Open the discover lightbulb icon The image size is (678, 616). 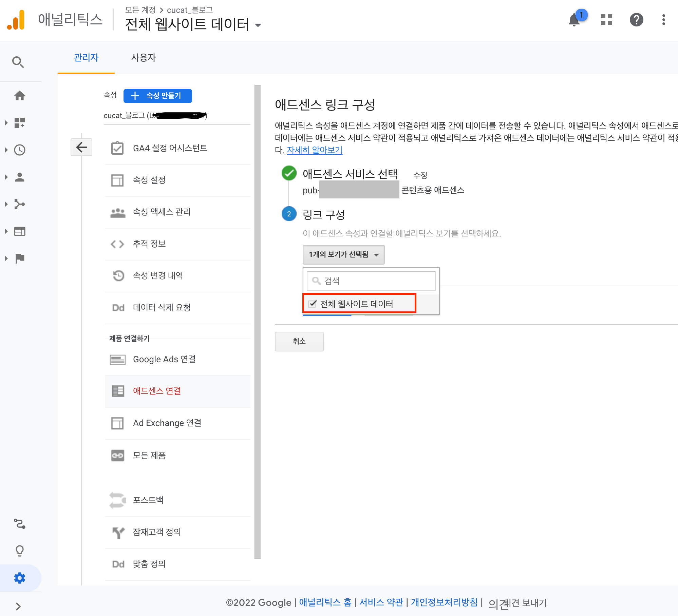[x=20, y=551]
